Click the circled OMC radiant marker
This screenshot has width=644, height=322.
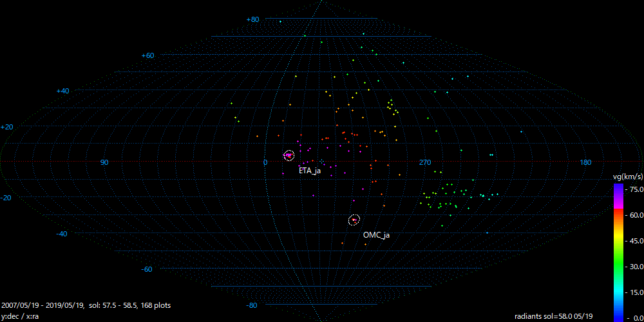pyautogui.click(x=354, y=220)
